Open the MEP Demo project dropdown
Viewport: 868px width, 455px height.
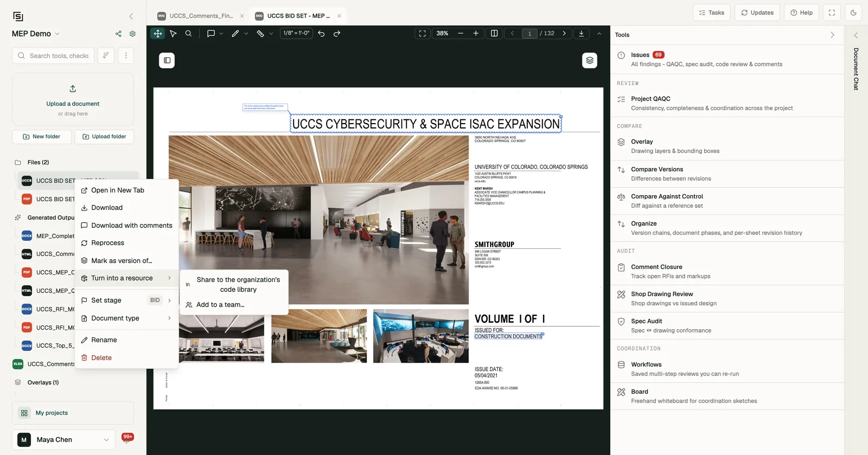tap(36, 34)
